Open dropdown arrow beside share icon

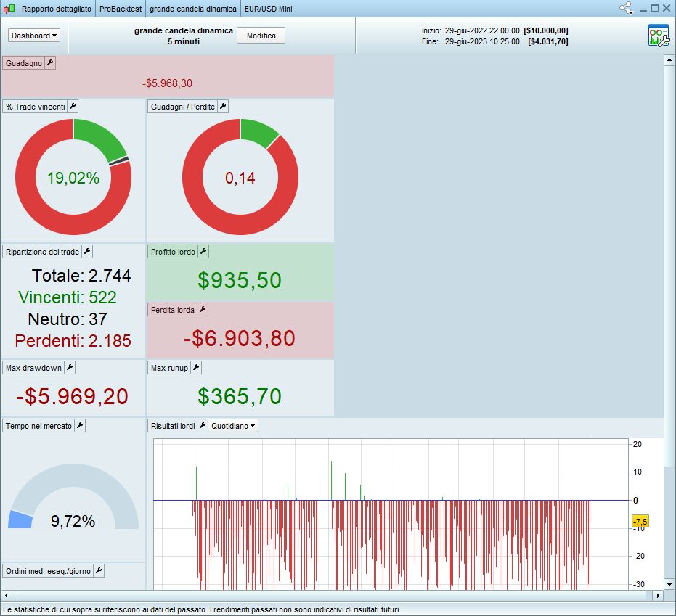[632, 12]
